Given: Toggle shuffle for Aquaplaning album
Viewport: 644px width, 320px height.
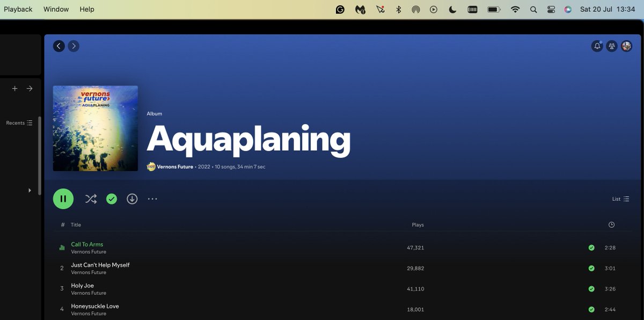Looking at the screenshot, I should (x=91, y=199).
